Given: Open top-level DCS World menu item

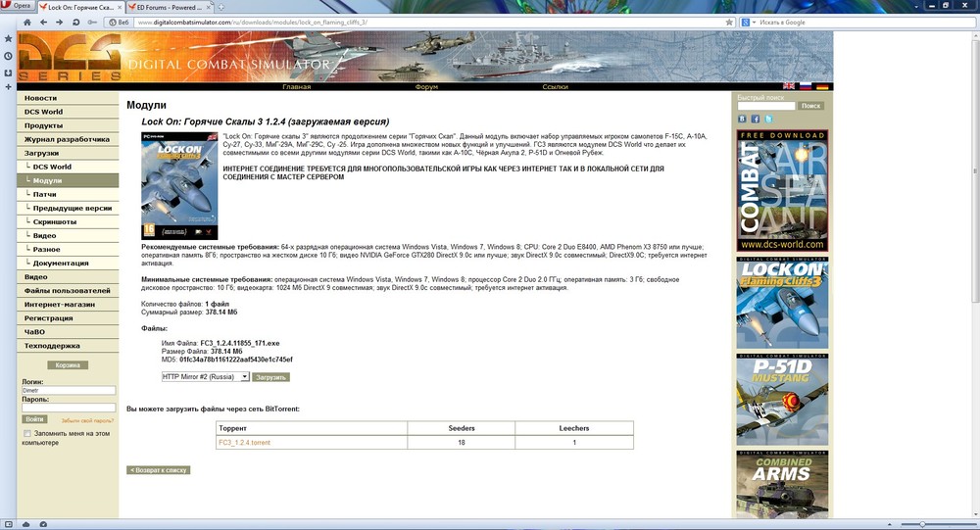Looking at the screenshot, I should pyautogui.click(x=69, y=112).
